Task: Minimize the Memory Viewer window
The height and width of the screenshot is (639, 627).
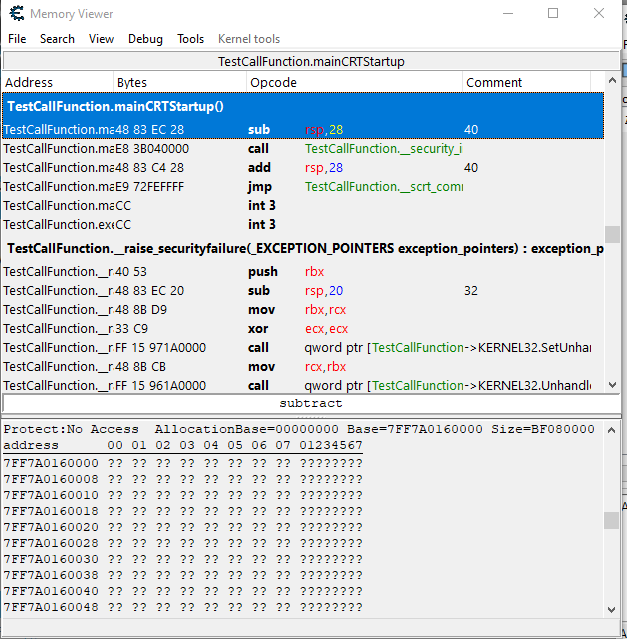Action: [508, 13]
